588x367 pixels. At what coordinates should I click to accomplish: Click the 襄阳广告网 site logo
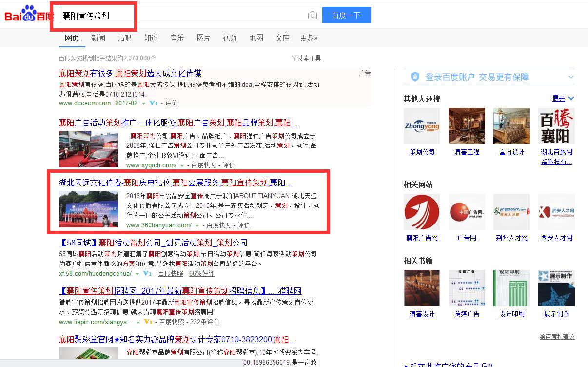[x=422, y=212]
